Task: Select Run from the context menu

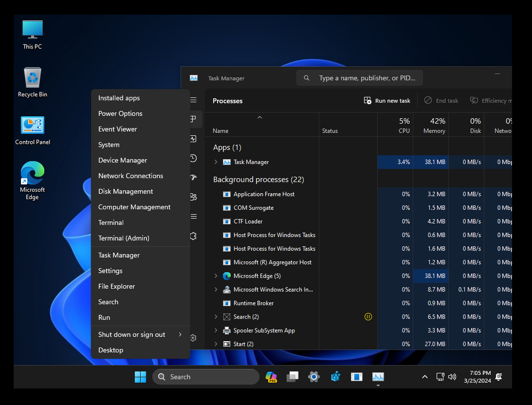Action: click(x=140, y=317)
